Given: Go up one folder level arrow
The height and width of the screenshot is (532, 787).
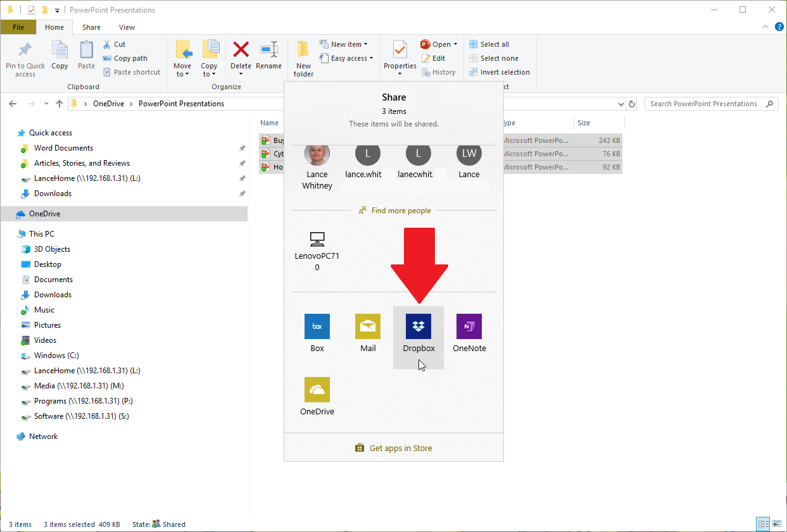Looking at the screenshot, I should [60, 104].
